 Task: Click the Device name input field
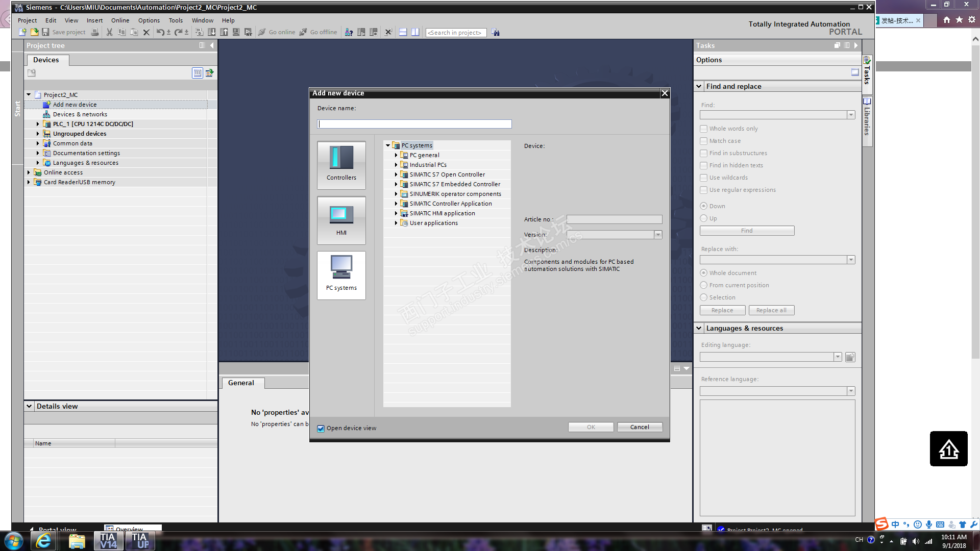pos(414,124)
